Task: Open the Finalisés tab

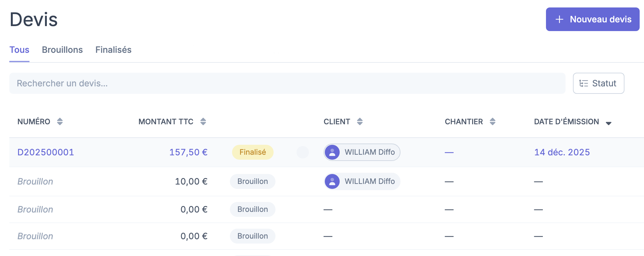Action: coord(113,50)
